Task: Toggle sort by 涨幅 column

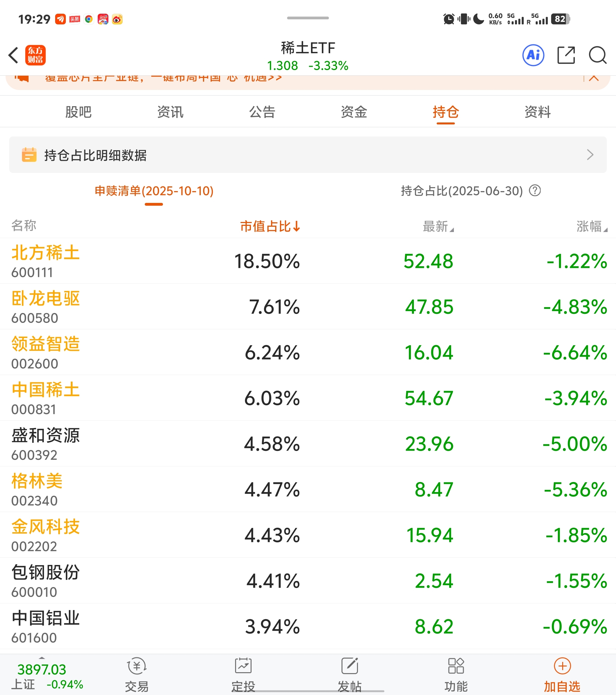Action: (x=591, y=226)
